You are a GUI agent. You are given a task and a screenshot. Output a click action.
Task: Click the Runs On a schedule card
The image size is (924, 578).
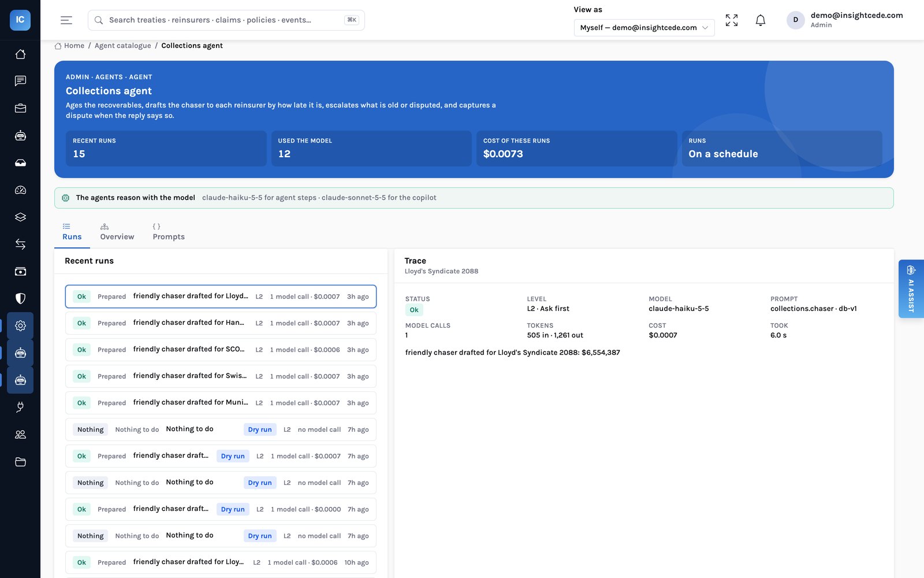782,149
